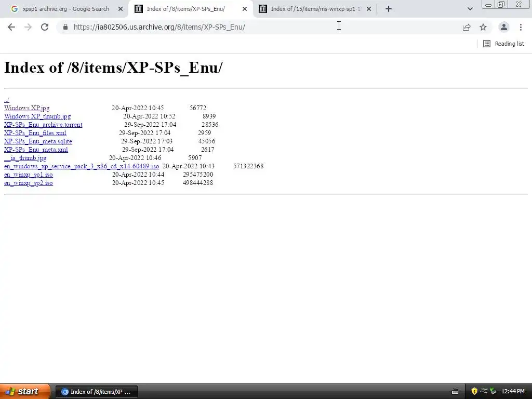This screenshot has height=399, width=532.
Task: Open the XP-SPs_Enu_files.xml link
Action: tap(35, 133)
